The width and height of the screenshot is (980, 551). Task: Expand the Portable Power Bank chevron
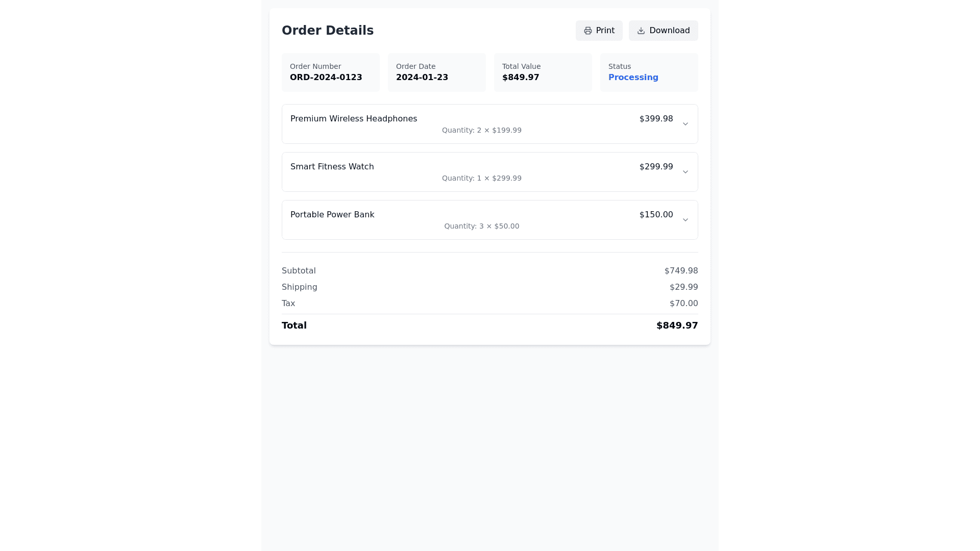tap(685, 220)
